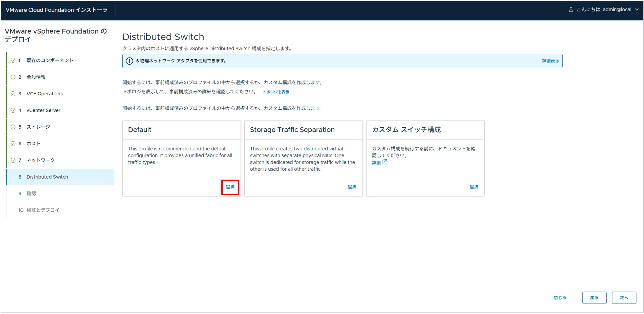
Task: Expand the admin@local account dropdown chevron
Action: coord(637,9)
